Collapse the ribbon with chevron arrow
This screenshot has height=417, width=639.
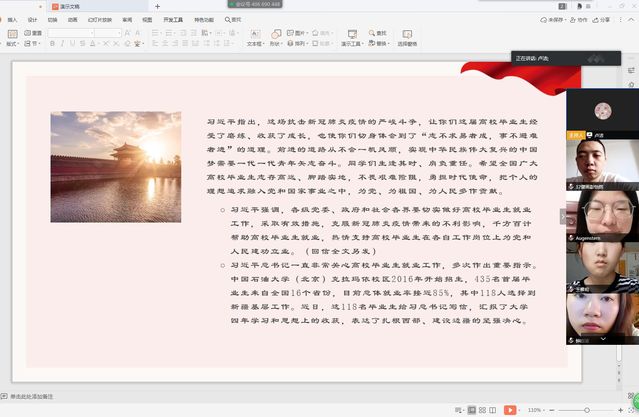pyautogui.click(x=630, y=19)
